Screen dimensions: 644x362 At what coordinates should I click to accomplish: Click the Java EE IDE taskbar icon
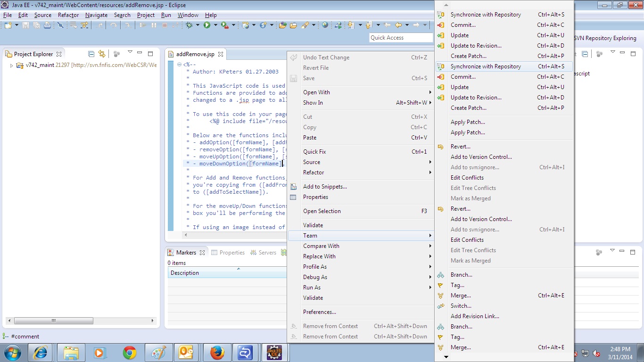pos(274,353)
